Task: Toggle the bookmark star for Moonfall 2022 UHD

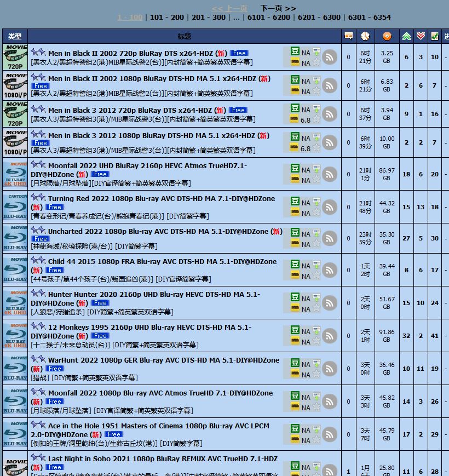Action: click(x=316, y=179)
